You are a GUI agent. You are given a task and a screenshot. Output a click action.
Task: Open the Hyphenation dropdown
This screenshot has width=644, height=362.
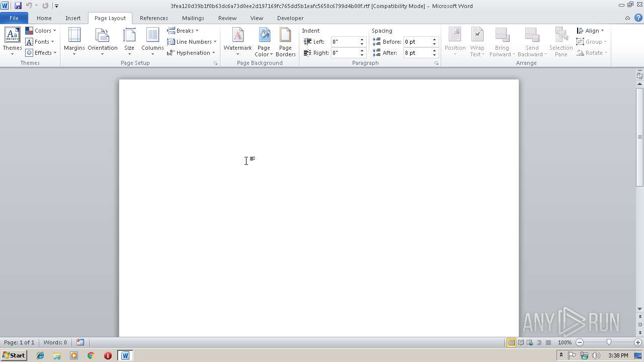tap(191, 53)
